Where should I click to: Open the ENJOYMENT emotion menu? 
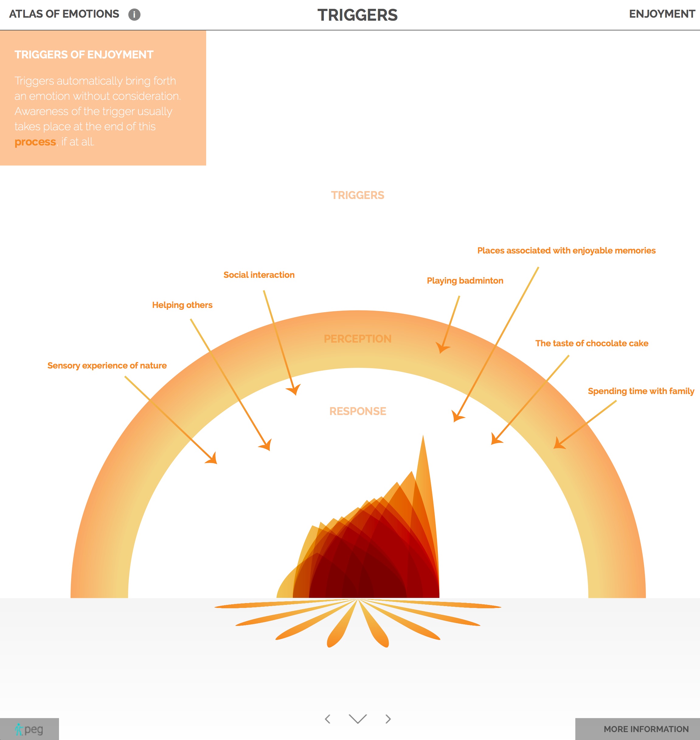click(662, 14)
